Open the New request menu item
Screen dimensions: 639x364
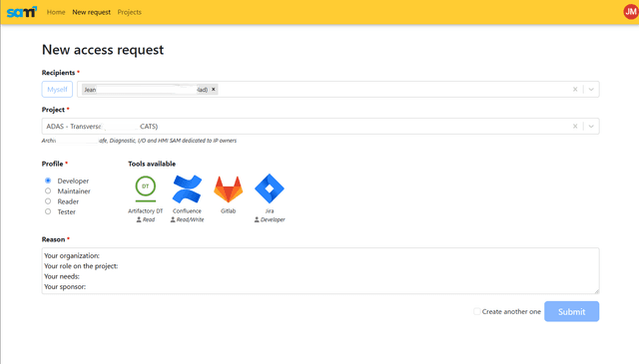[91, 12]
